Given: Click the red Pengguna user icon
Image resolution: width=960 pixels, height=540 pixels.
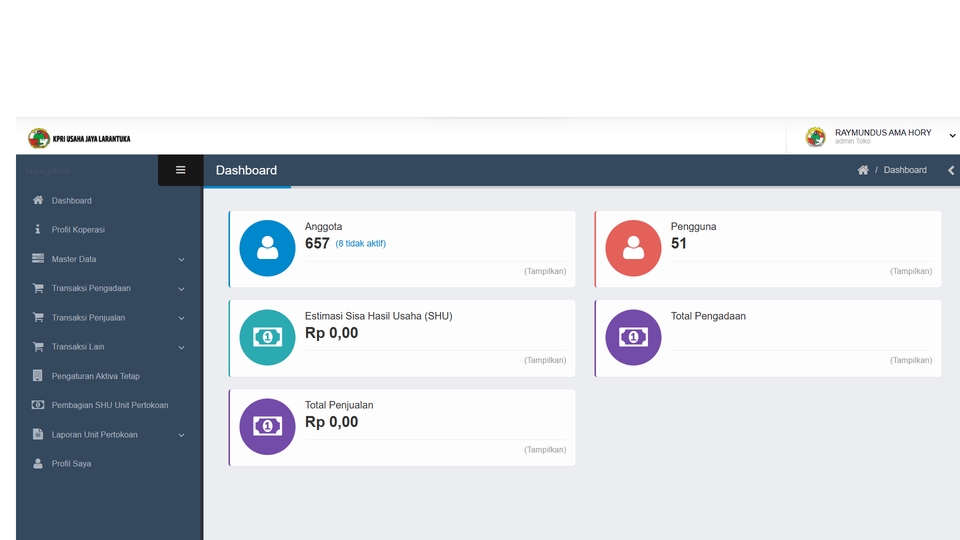Looking at the screenshot, I should (x=633, y=248).
